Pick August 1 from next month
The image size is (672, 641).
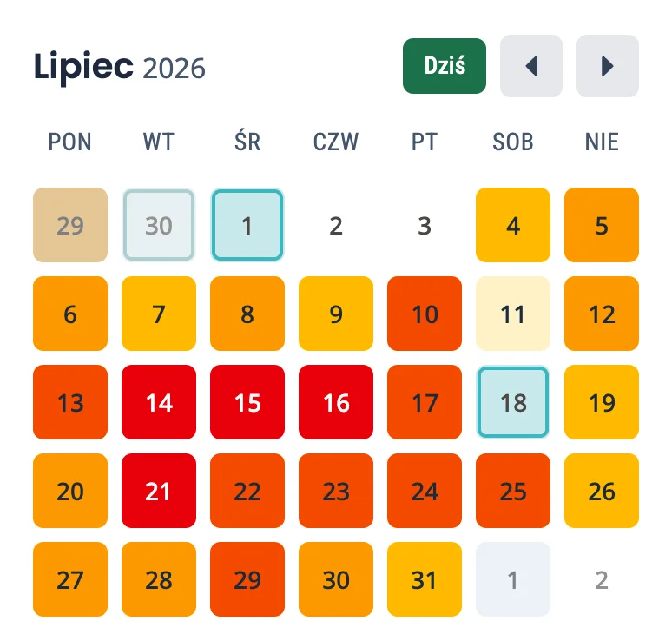point(513,579)
